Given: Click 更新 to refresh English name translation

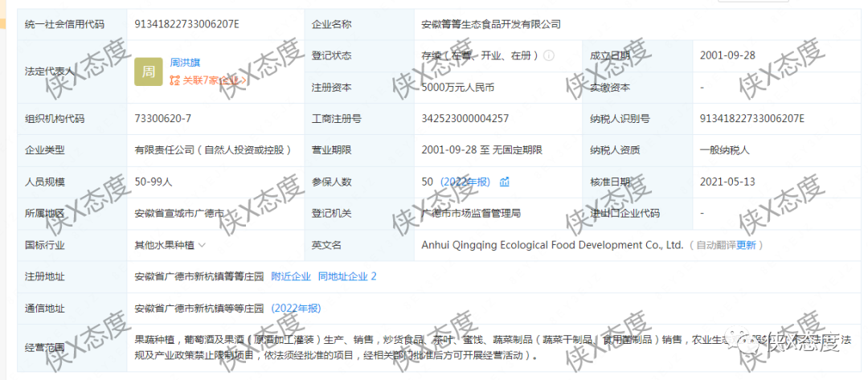Looking at the screenshot, I should [746, 244].
